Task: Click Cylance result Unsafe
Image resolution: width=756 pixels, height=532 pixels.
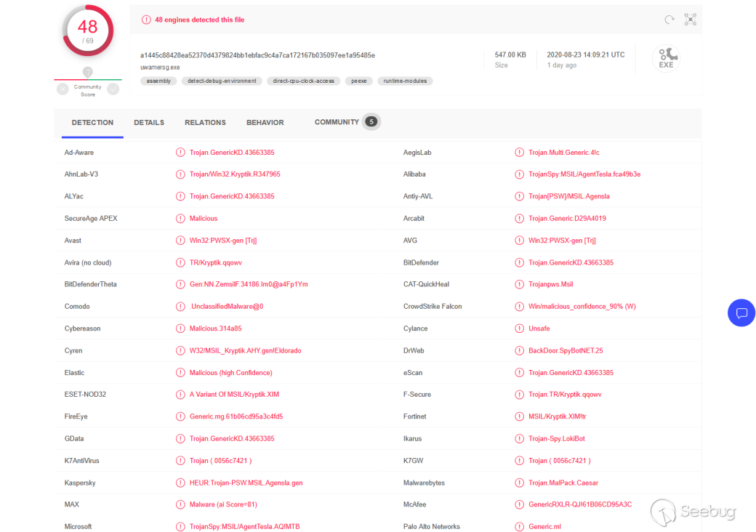Action: coord(539,329)
